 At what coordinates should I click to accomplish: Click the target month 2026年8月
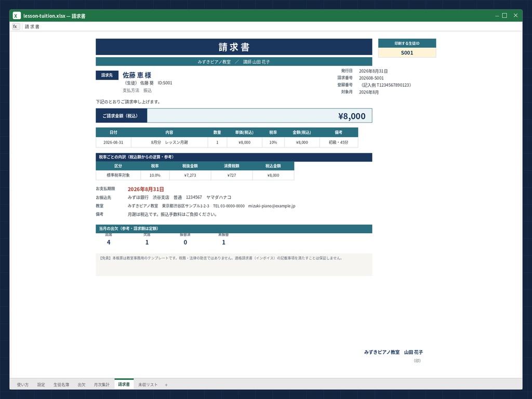click(369, 92)
